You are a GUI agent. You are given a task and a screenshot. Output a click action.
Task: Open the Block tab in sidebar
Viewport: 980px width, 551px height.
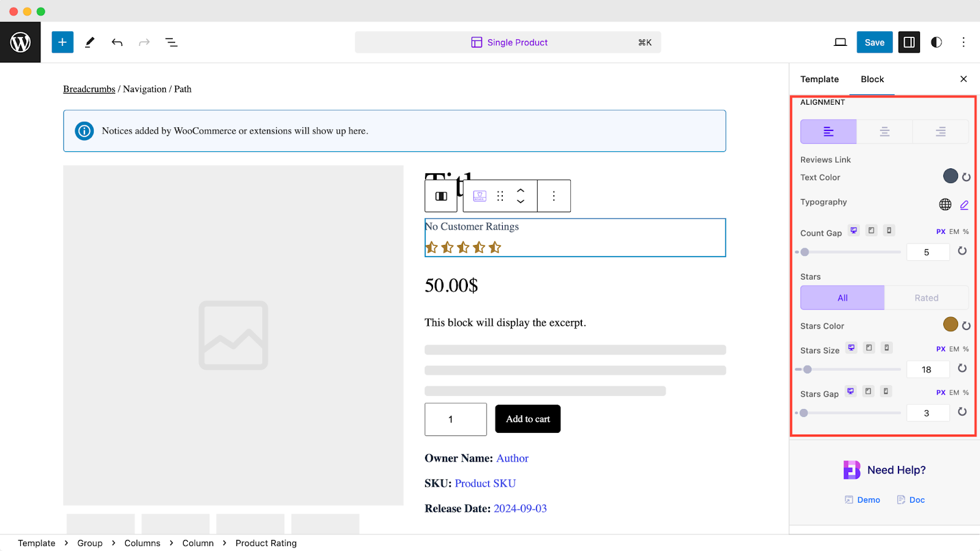pos(872,79)
